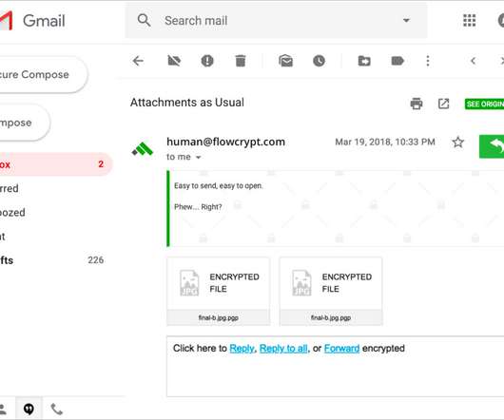Report spam using the exclamation icon
The width and height of the screenshot is (504, 420).
tap(207, 61)
